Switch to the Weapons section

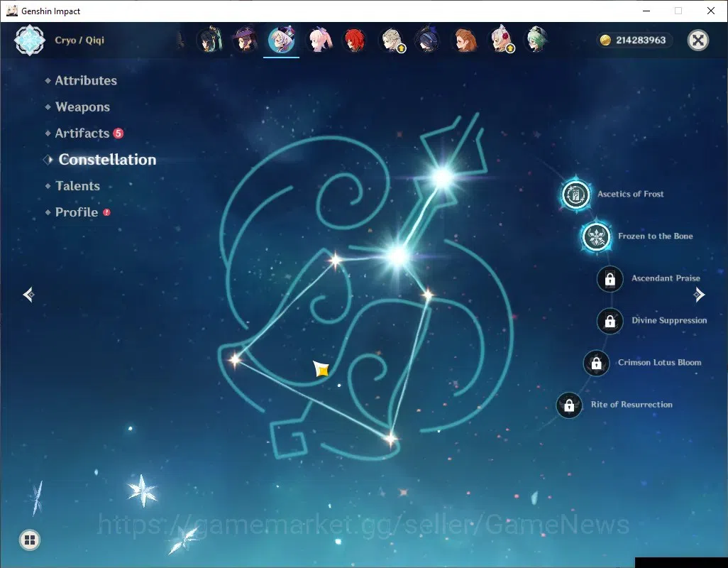click(82, 106)
